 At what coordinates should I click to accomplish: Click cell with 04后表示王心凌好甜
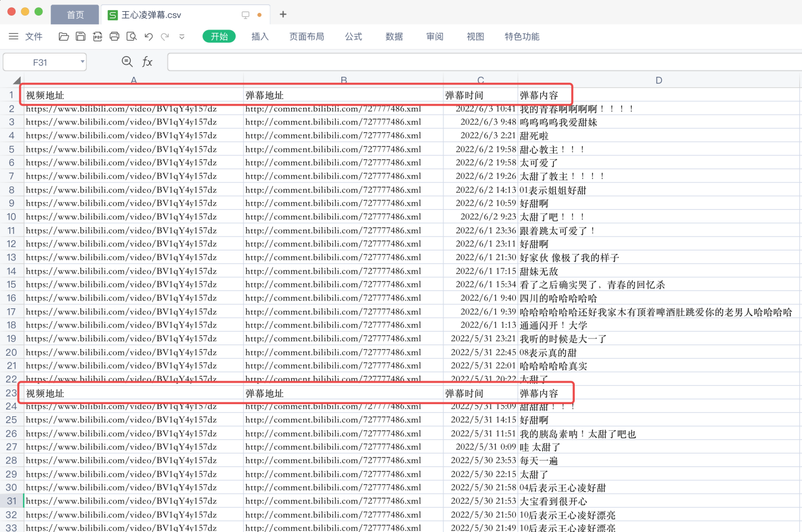tap(659, 487)
